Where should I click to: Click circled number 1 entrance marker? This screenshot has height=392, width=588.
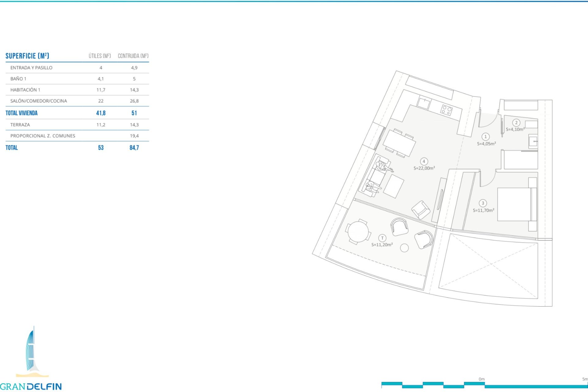pyautogui.click(x=485, y=137)
